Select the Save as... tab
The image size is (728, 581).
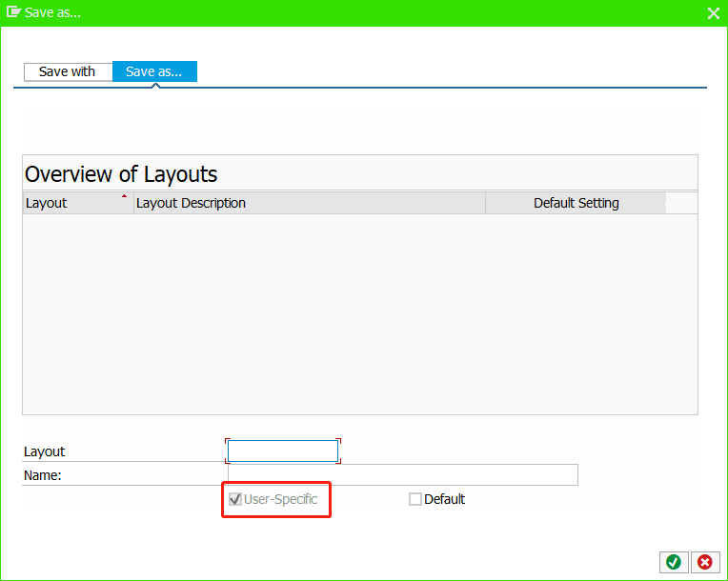(x=154, y=71)
